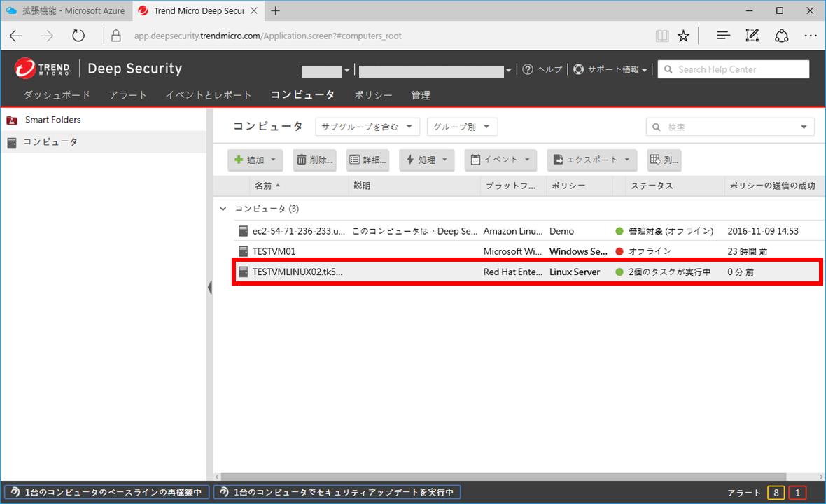Click the 列... columns button
Screen dimensions: 826x504
[664, 160]
